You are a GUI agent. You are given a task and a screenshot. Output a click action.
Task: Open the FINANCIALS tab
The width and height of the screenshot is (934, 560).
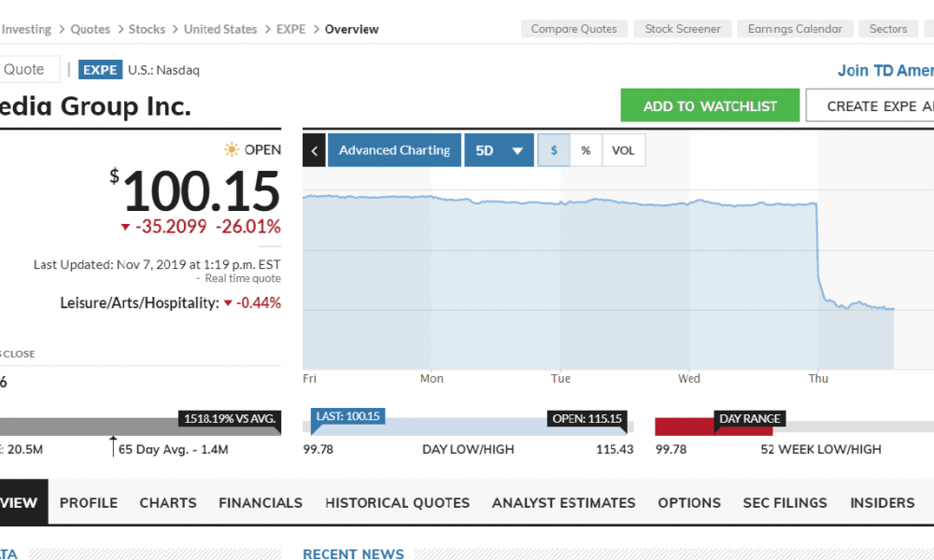[261, 503]
